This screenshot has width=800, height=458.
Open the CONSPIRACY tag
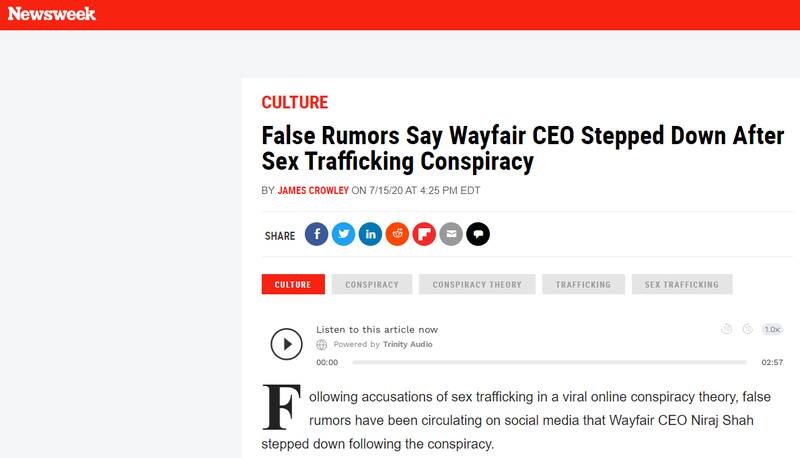[x=372, y=285]
